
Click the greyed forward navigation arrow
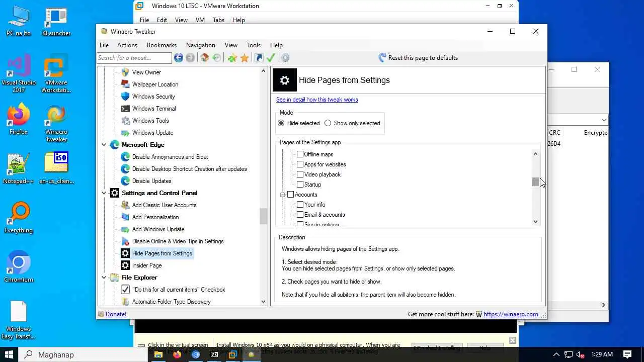coord(190,58)
